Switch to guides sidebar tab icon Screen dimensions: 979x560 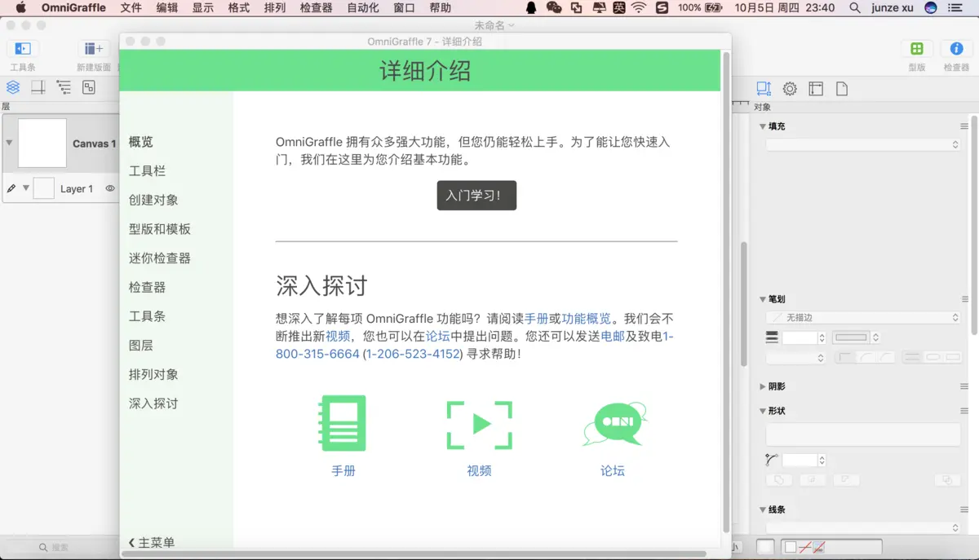(38, 88)
